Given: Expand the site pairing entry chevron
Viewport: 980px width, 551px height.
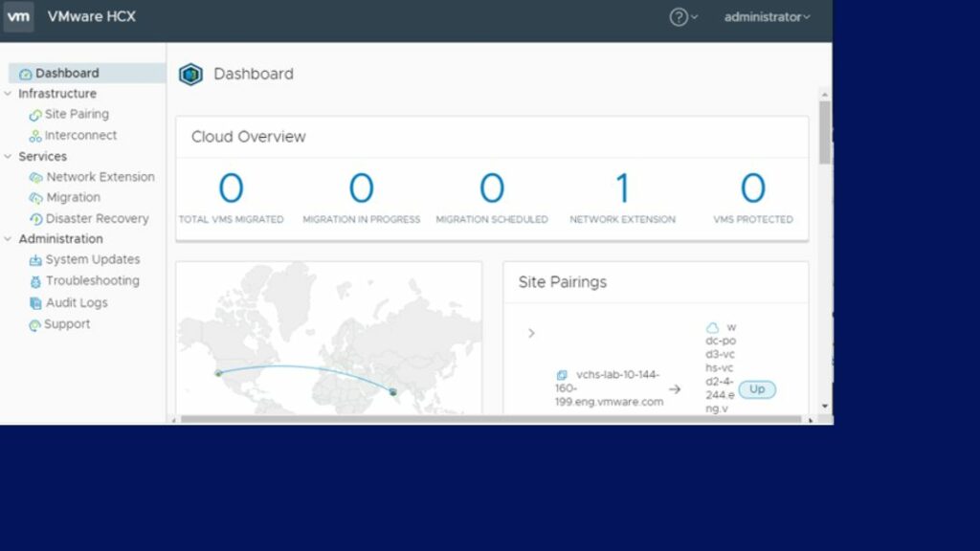Looking at the screenshot, I should [x=532, y=333].
